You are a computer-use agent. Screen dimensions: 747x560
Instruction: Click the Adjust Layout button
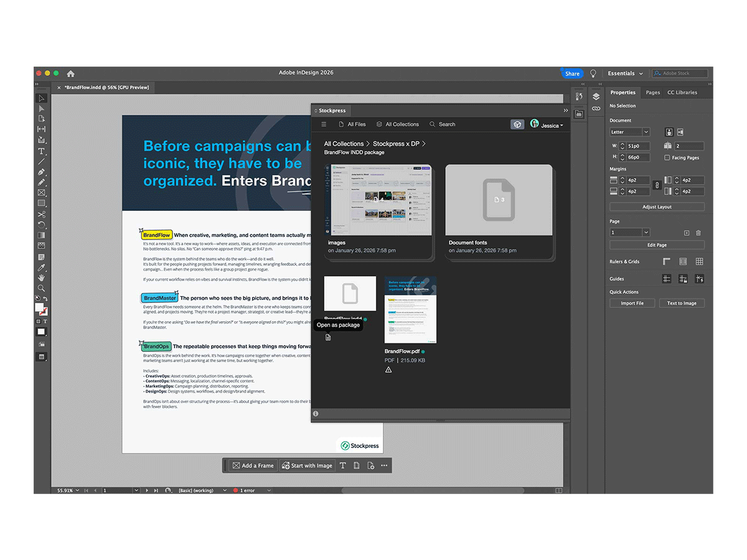657,207
